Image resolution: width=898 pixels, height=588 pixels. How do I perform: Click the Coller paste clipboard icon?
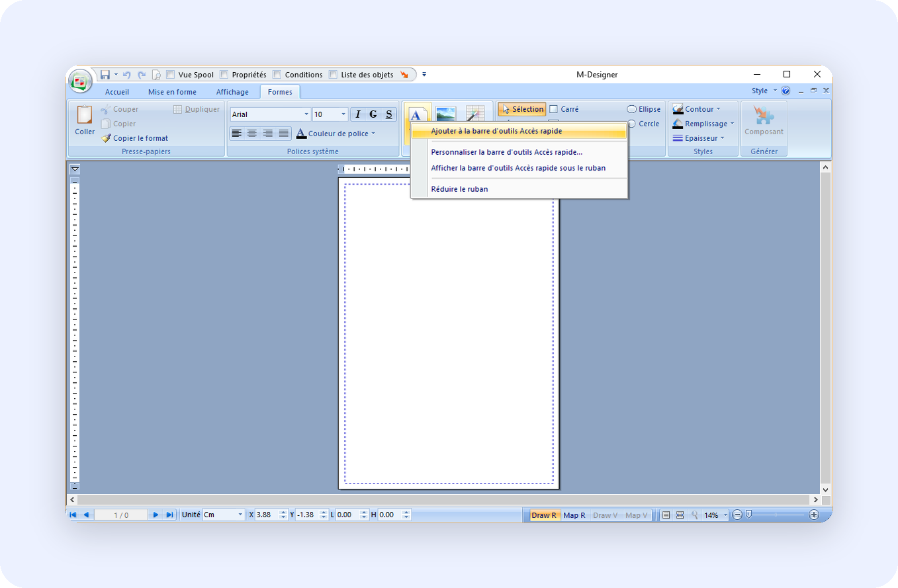(x=85, y=115)
